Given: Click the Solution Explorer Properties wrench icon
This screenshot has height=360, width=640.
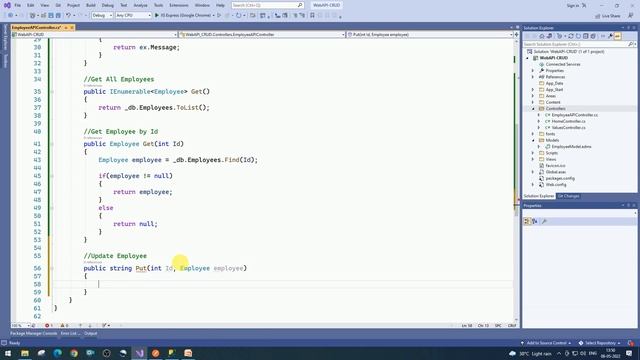Looking at the screenshot, I should (x=610, y=36).
